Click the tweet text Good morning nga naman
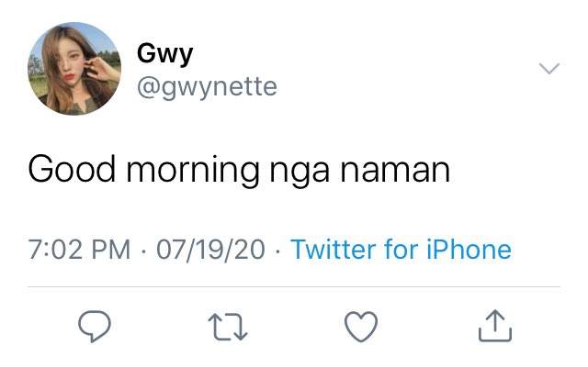 tap(239, 171)
